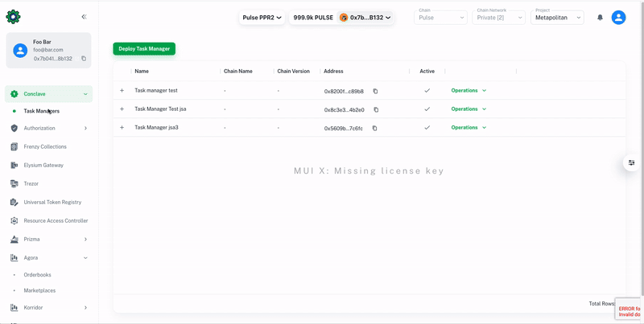The image size is (644, 324).
Task: Go to Universal Token Registry
Action: 52,203
